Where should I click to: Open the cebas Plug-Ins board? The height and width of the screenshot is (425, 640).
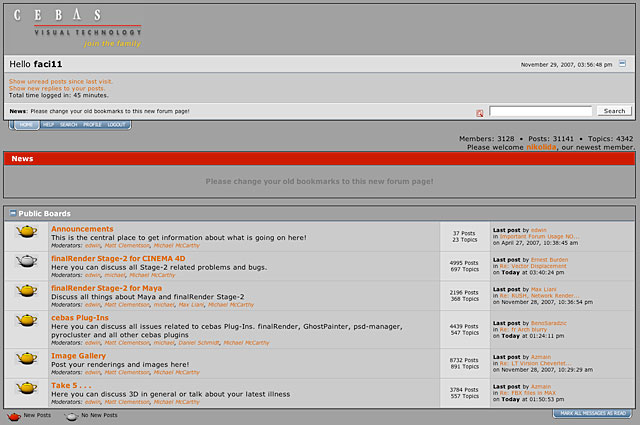click(x=80, y=318)
